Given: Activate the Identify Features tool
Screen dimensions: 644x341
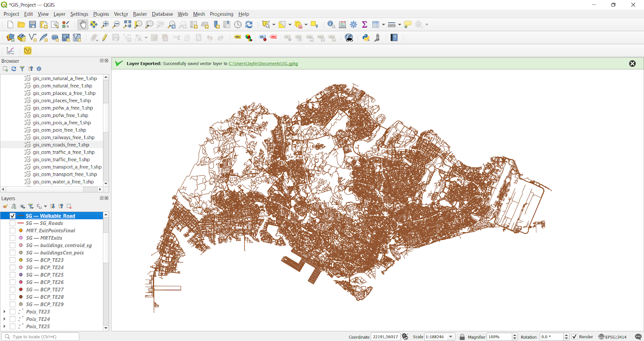Looking at the screenshot, I should pyautogui.click(x=331, y=25).
